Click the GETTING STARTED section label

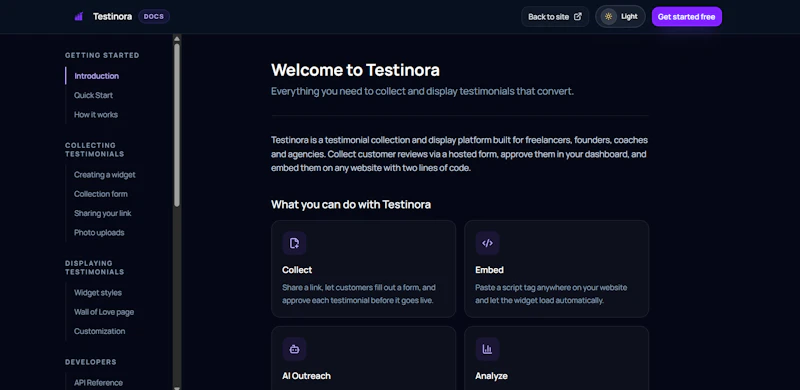102,55
